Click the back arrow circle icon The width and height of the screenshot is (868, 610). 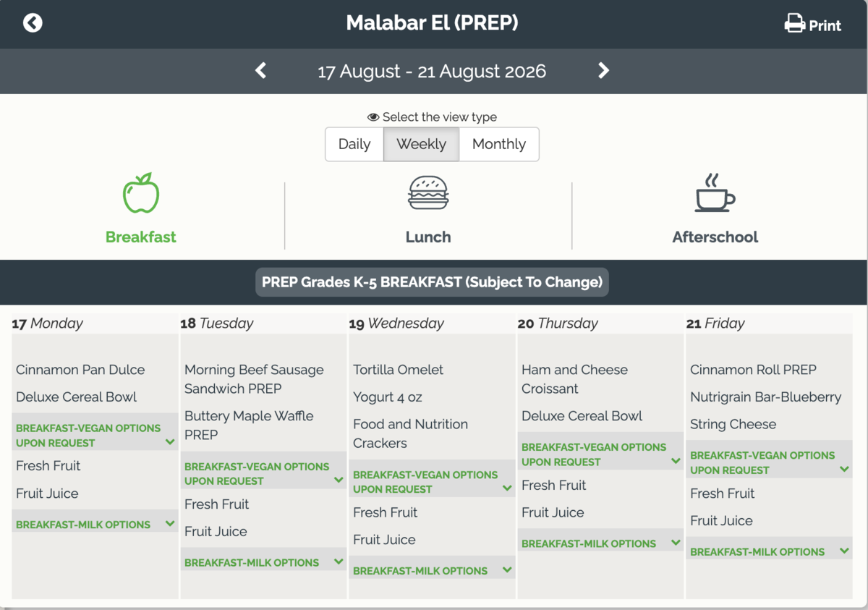tap(33, 23)
